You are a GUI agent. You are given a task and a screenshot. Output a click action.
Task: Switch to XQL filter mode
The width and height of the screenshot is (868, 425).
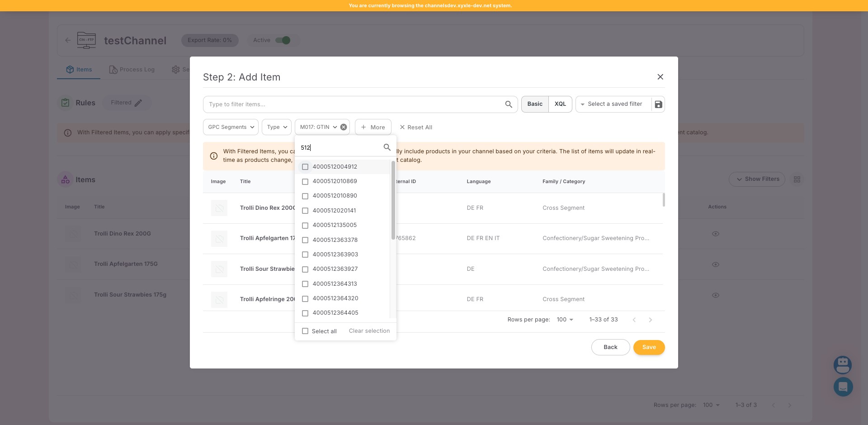[560, 104]
